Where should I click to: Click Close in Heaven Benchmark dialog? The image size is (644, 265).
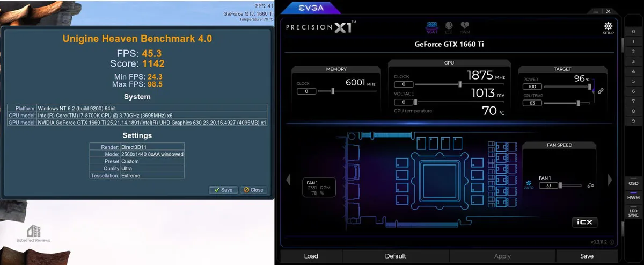pos(253,190)
